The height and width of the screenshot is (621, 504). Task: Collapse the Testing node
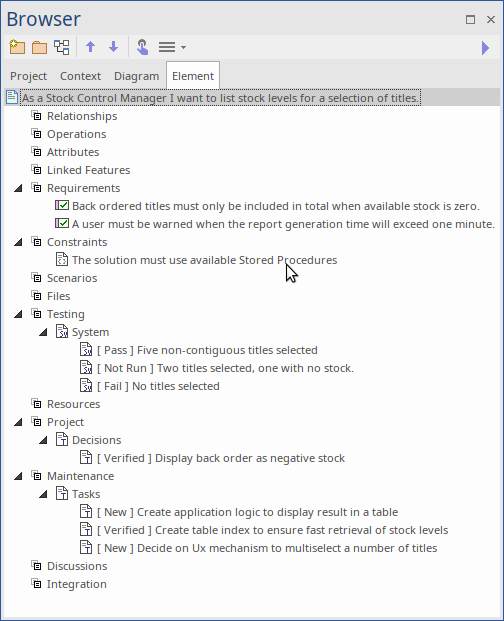18,314
